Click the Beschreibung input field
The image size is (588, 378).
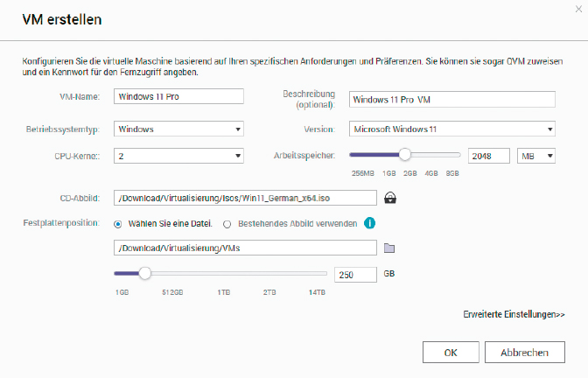point(451,100)
